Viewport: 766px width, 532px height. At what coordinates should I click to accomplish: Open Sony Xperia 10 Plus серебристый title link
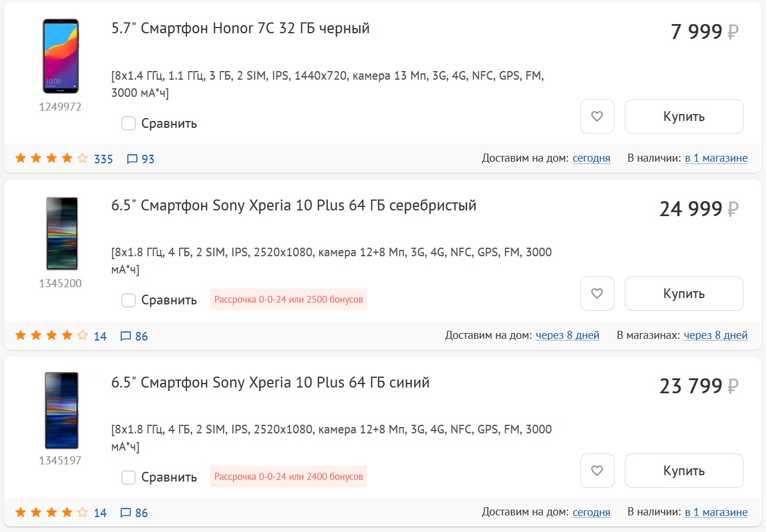click(294, 205)
